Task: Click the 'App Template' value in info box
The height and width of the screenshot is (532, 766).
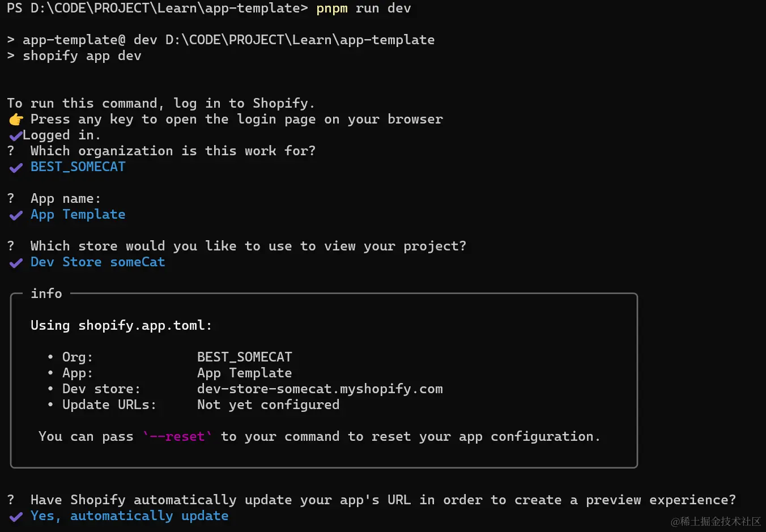Action: tap(245, 373)
